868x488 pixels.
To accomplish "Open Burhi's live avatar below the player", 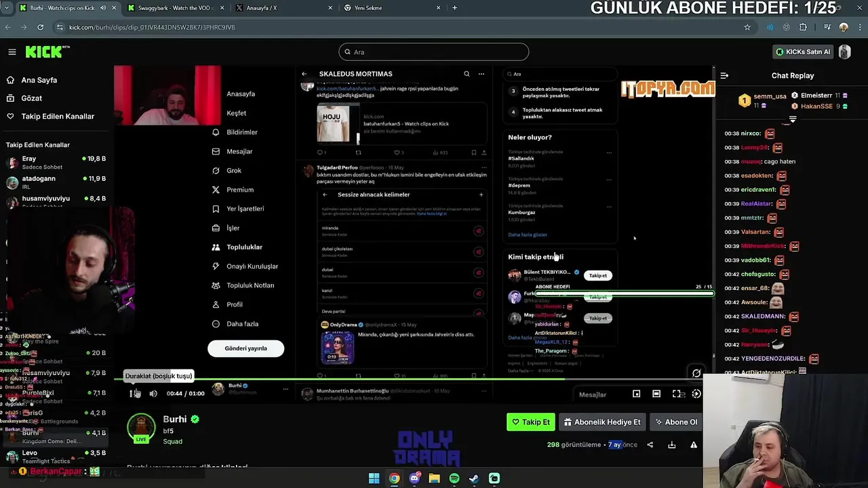I will coord(141,428).
